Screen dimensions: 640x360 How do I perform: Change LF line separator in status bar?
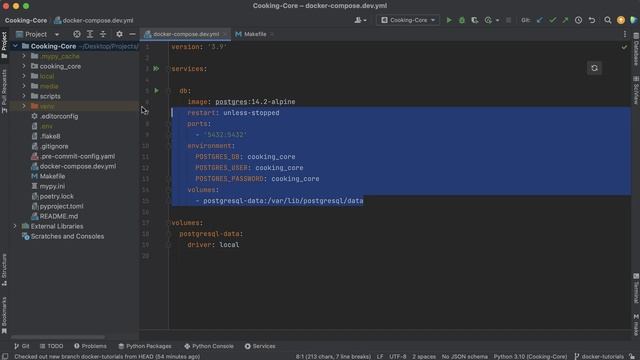[x=380, y=356]
